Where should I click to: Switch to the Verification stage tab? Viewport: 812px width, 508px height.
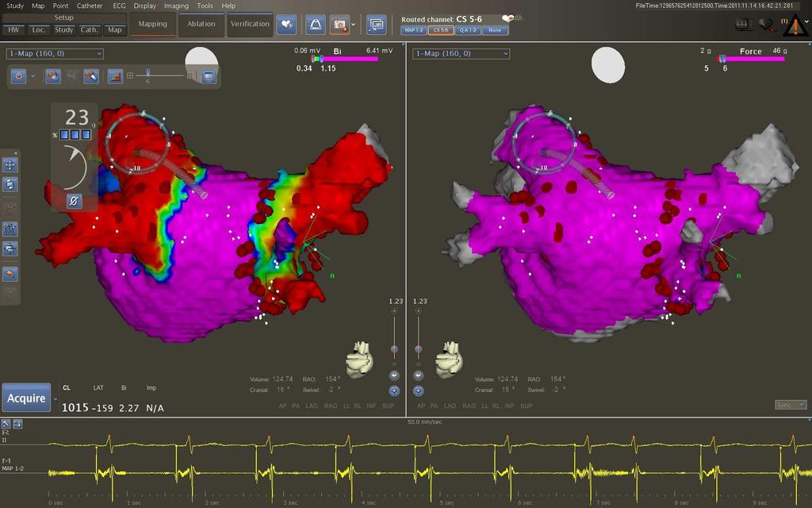tap(250, 25)
